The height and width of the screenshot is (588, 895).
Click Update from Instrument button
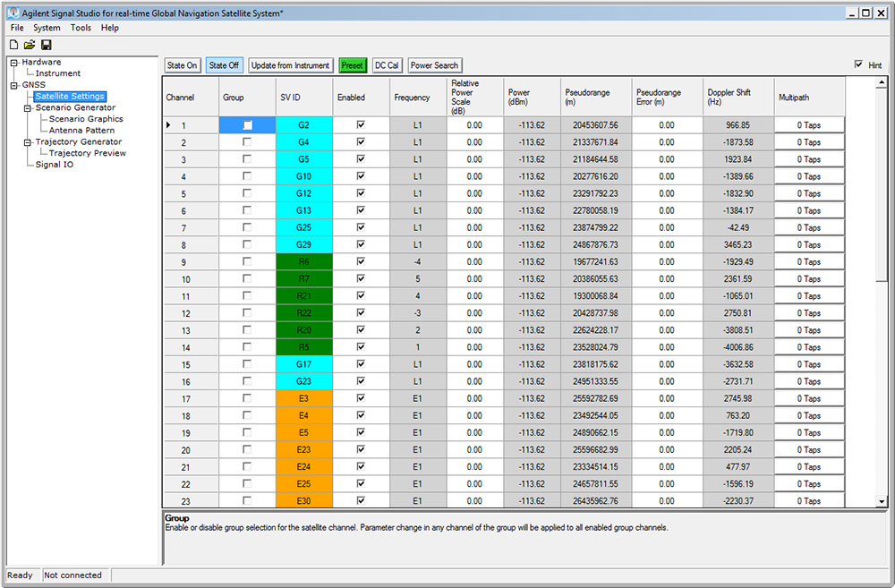pos(291,65)
